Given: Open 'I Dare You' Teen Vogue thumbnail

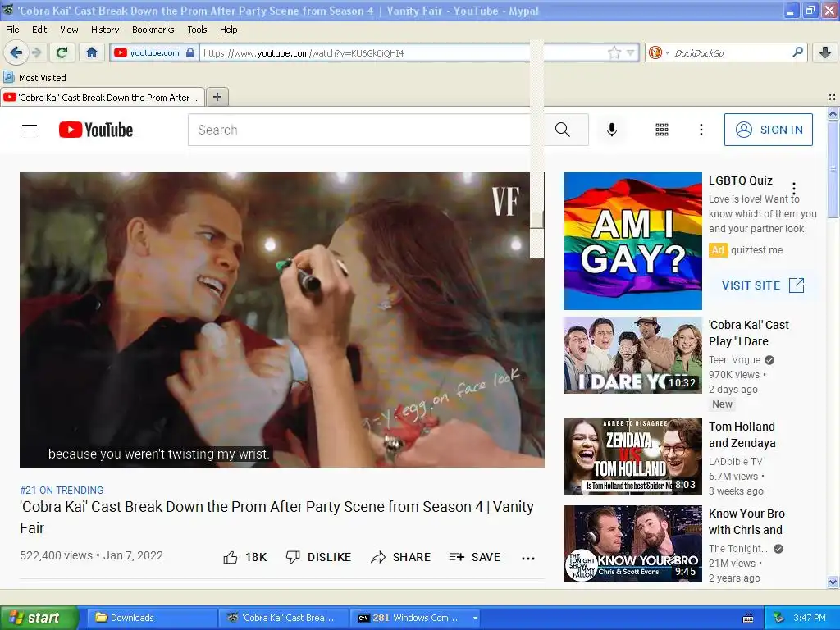Looking at the screenshot, I should point(632,354).
